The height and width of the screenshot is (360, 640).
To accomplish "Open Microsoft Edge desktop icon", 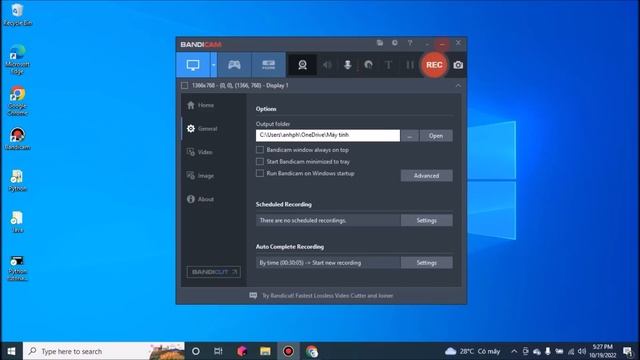I will point(17,59).
